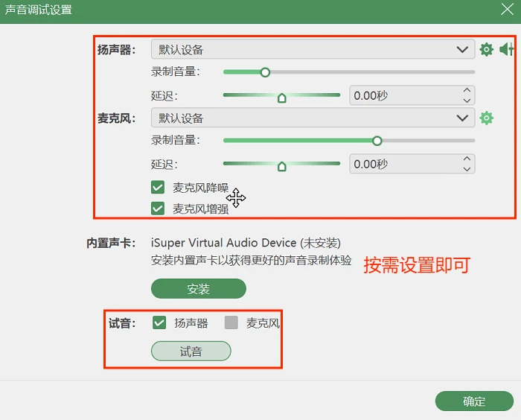This screenshot has height=420, width=521.
Task: Click the microphone 录制音量 slider handle
Action: pos(377,141)
